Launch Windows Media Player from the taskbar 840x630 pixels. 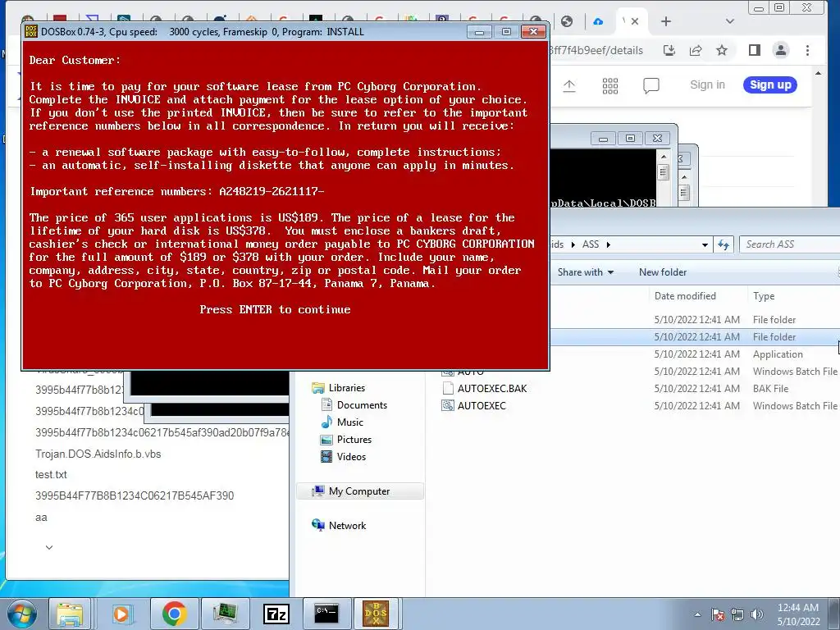coord(121,614)
